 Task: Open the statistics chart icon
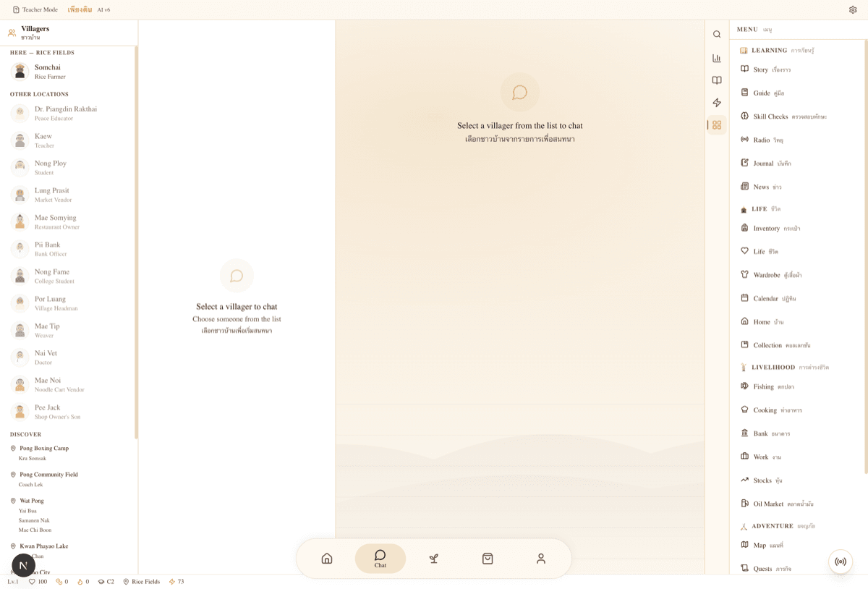(x=717, y=58)
